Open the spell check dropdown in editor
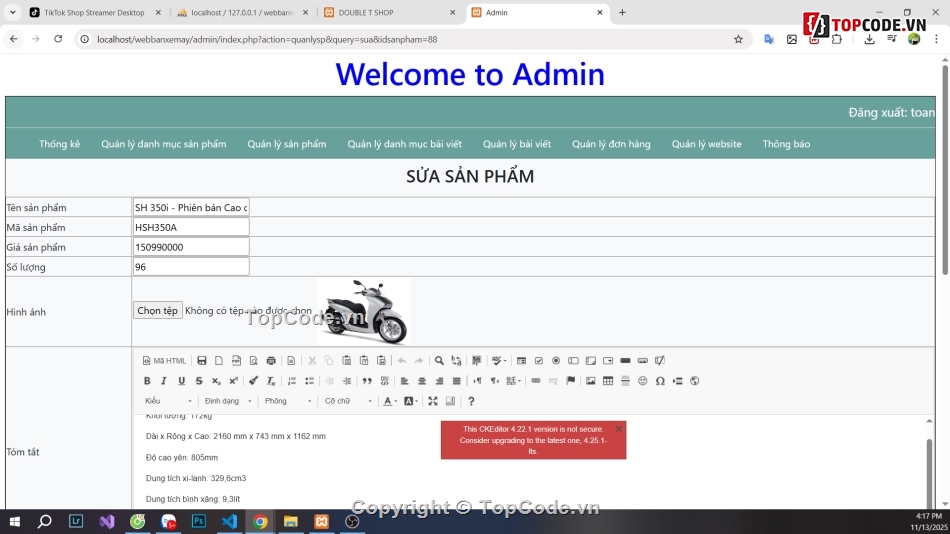The image size is (950, 534). (x=499, y=361)
